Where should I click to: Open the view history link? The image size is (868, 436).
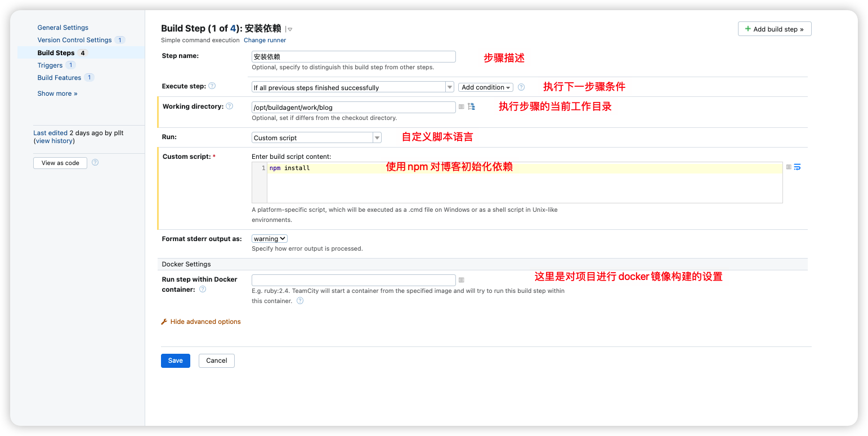click(x=54, y=141)
